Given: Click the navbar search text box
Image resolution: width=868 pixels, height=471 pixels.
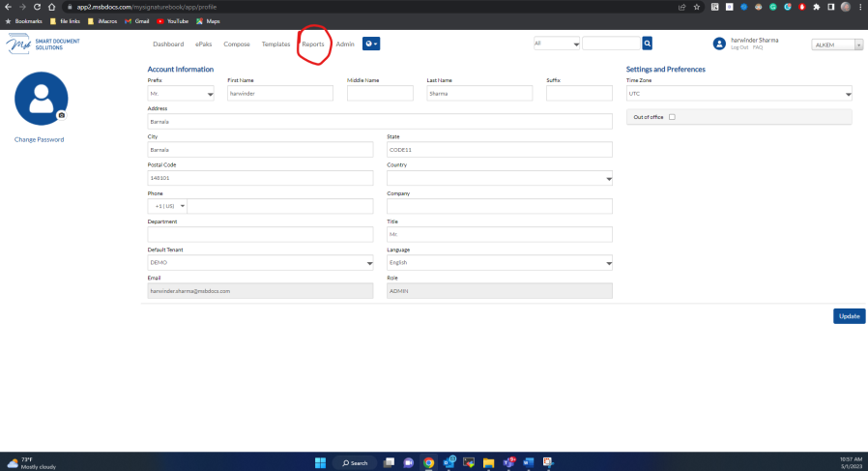Looking at the screenshot, I should (611, 44).
